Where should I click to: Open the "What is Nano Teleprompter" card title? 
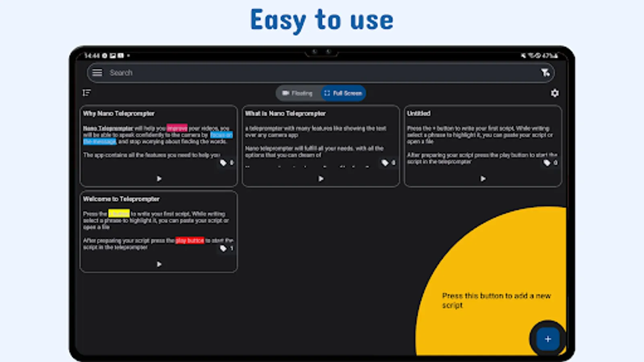[285, 114]
